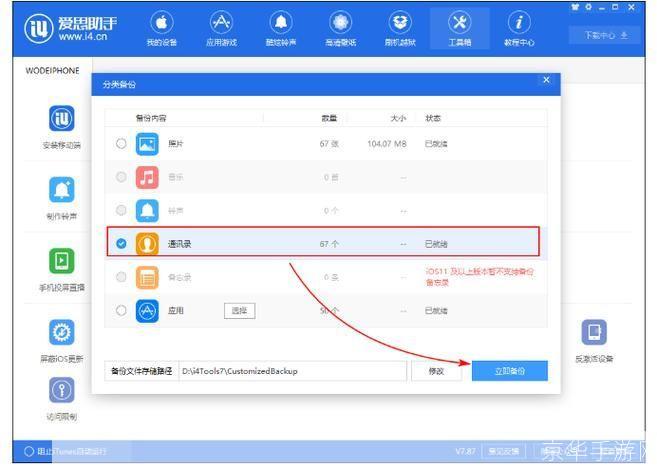Viewport: 657px width, 467px height.
Task: Click the backup path field D:\i4Tools7\CustomizedBackup
Action: (x=293, y=371)
